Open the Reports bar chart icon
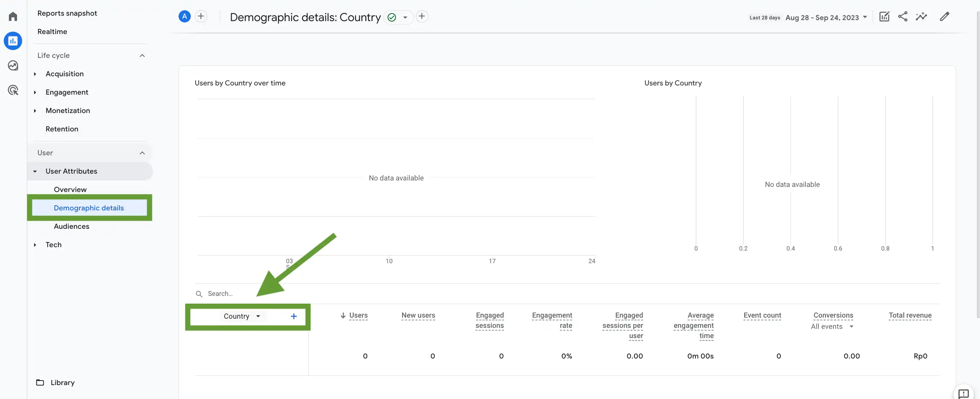 coord(13,41)
